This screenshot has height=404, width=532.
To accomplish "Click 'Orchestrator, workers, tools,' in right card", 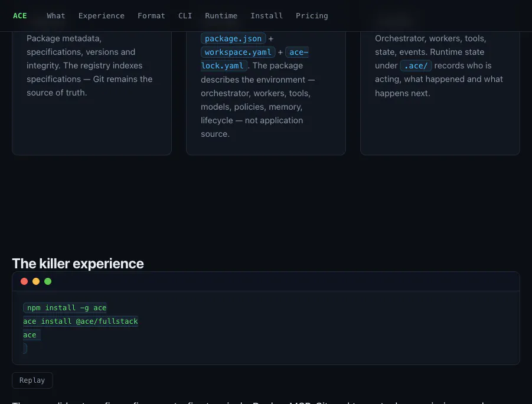I will (430, 38).
